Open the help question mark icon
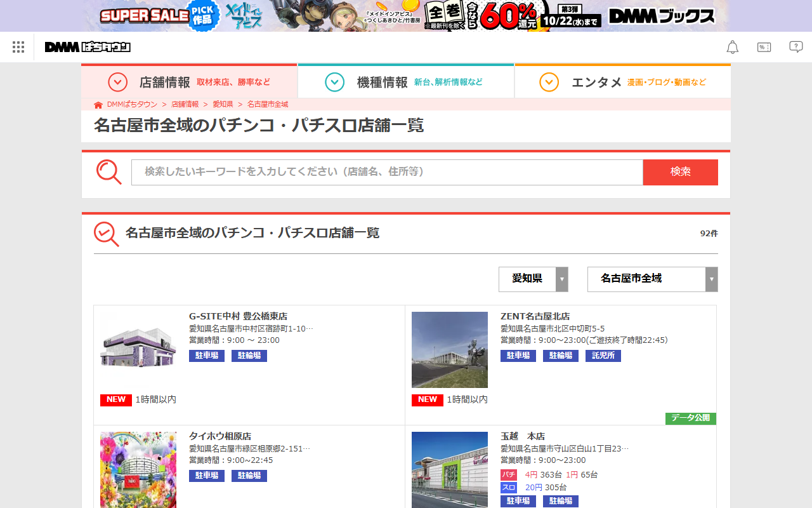Image resolution: width=812 pixels, height=508 pixels. (796, 47)
